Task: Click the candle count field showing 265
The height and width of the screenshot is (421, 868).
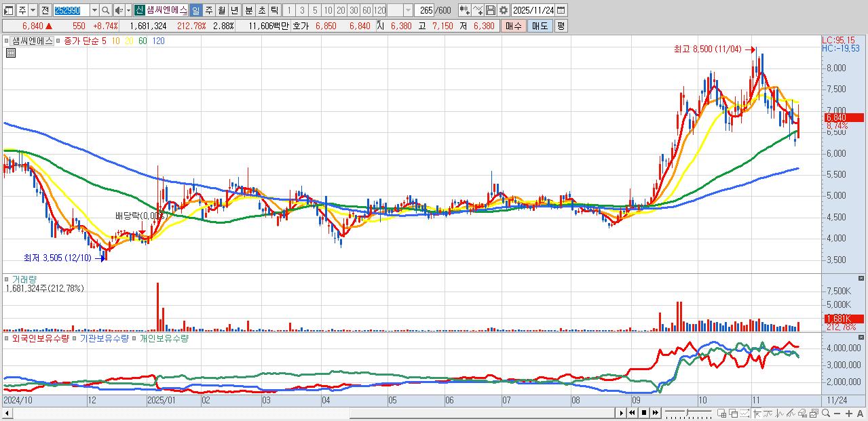Action: click(x=424, y=10)
